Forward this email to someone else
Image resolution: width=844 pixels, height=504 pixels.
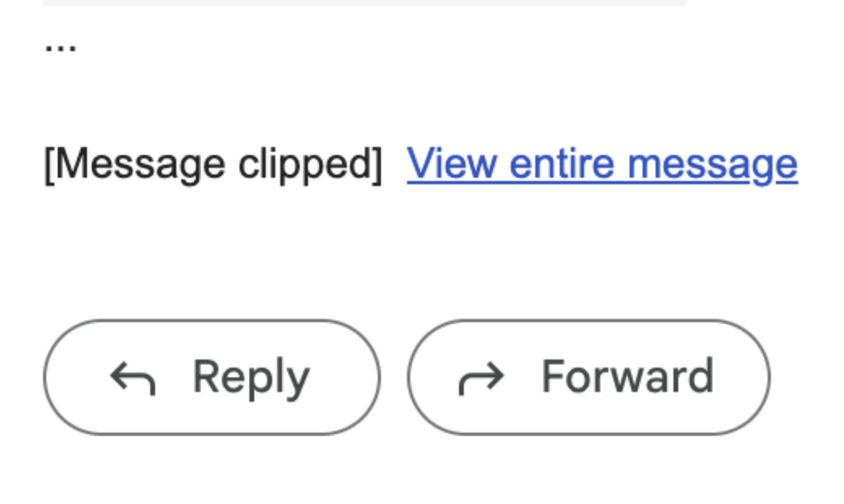coord(588,377)
